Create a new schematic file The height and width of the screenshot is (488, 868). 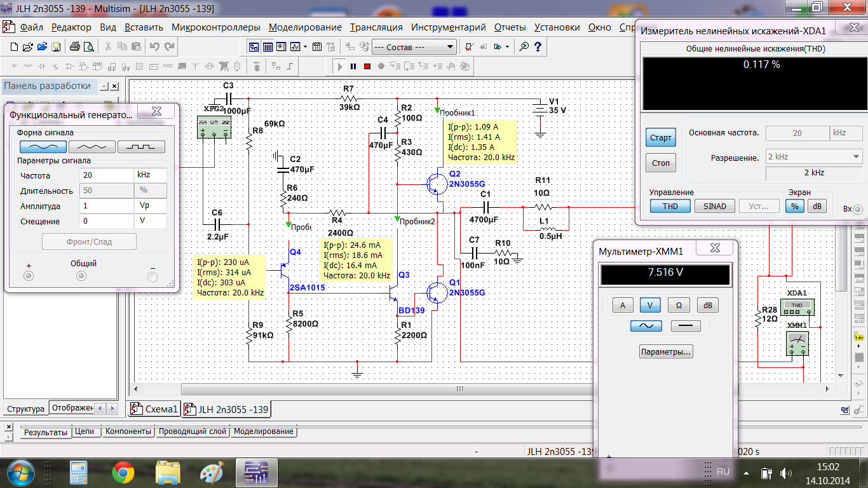click(x=14, y=47)
